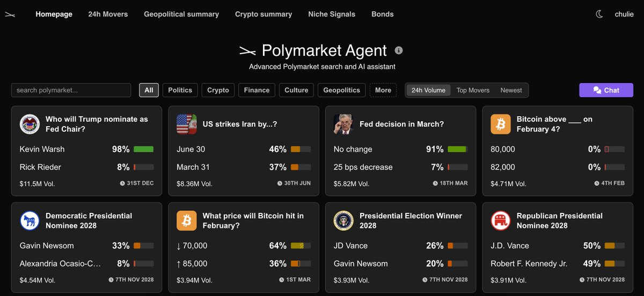Click clock icon beside 31ST DEC
Image resolution: width=644 pixels, height=296 pixels.
[x=123, y=183]
